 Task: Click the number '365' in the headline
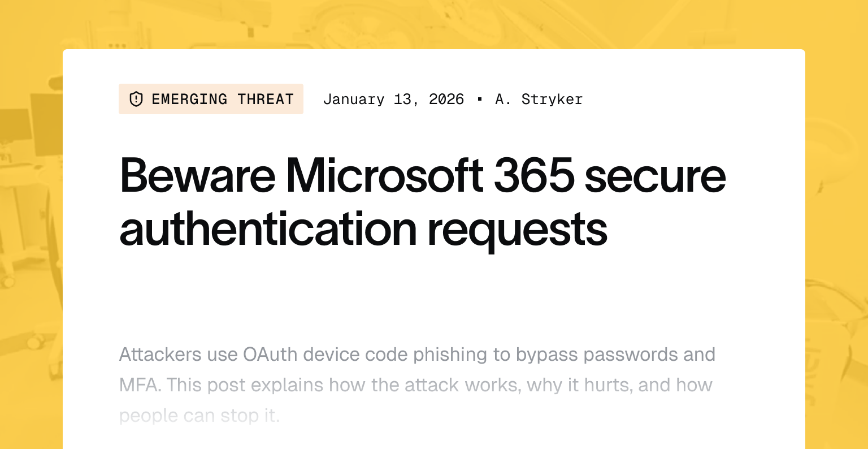tap(534, 176)
